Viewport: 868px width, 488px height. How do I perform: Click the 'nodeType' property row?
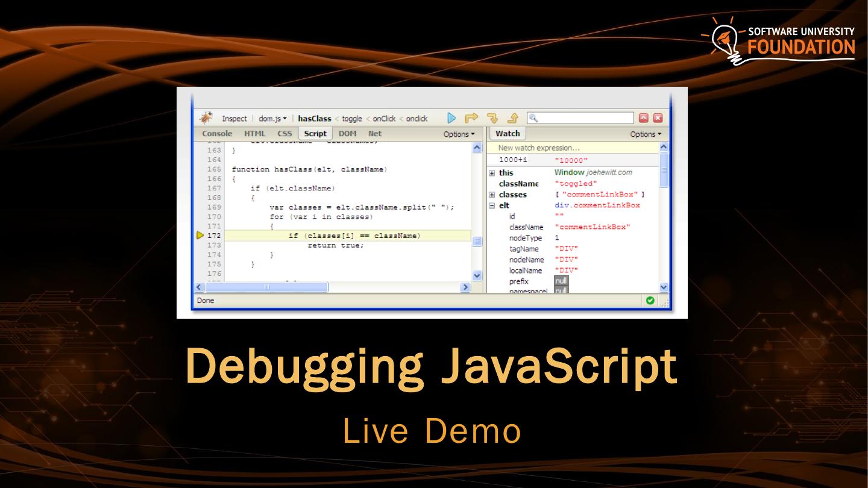coord(573,238)
